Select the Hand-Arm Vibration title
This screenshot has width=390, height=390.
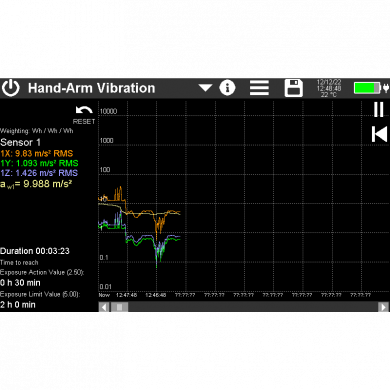[x=92, y=88]
